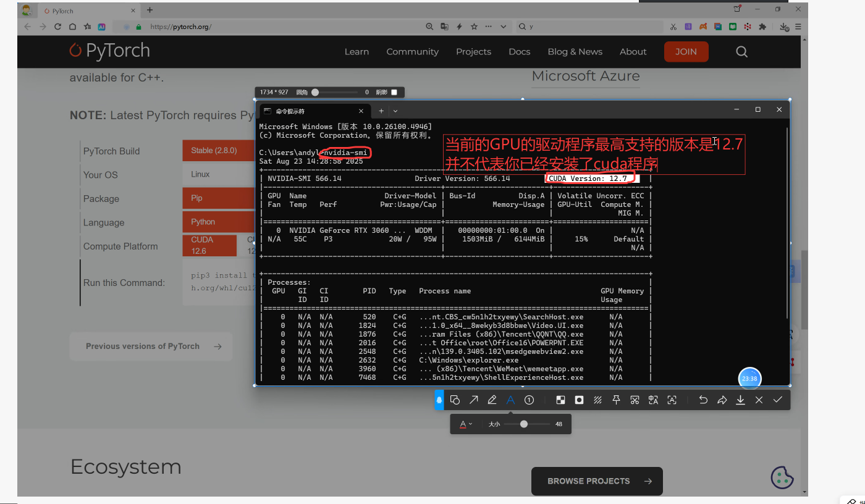Screen dimensions: 865x504
Task: Cancel the screenshot with X icon
Action: point(759,400)
